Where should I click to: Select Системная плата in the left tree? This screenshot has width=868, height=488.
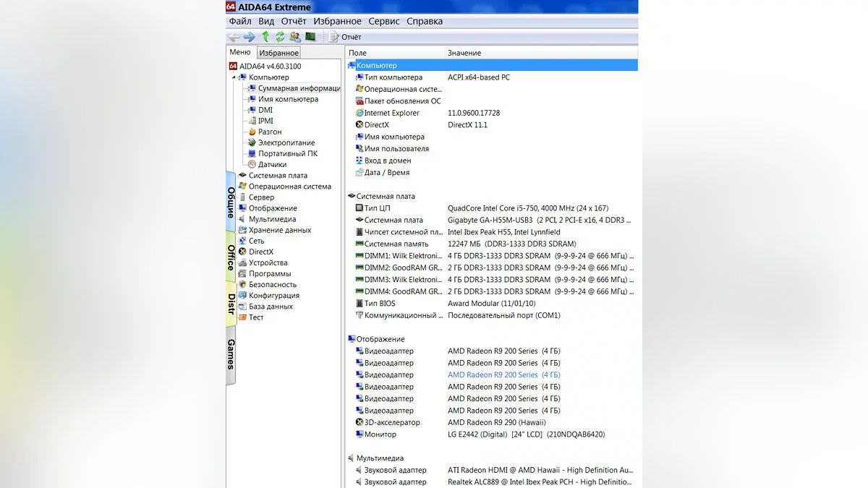278,176
